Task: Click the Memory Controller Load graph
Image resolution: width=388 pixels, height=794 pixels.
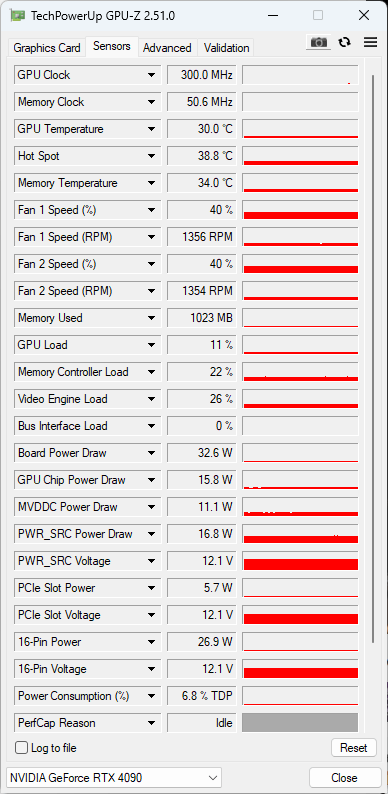Action: click(x=300, y=372)
